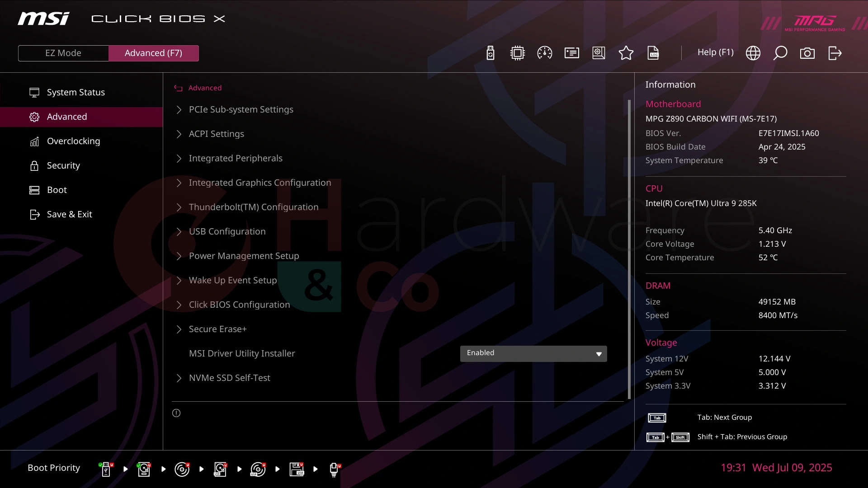Click the Boot Priority label
The height and width of the screenshot is (488, 868).
coord(54,468)
